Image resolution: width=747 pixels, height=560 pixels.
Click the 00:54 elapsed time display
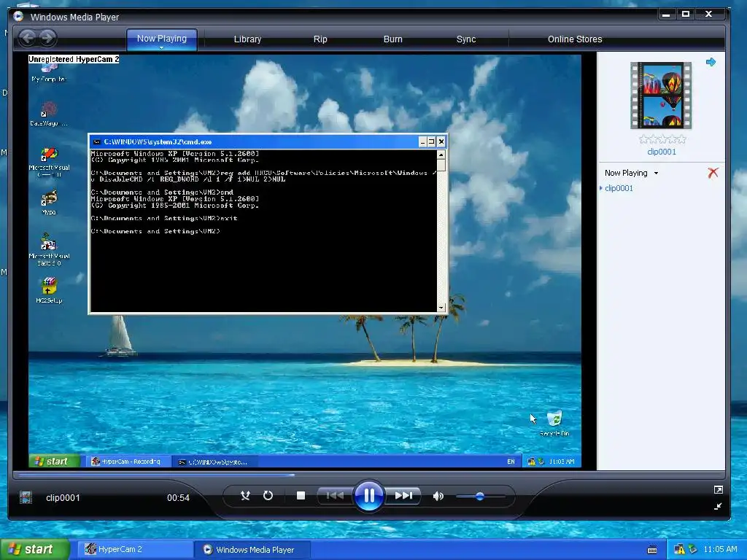(x=178, y=497)
